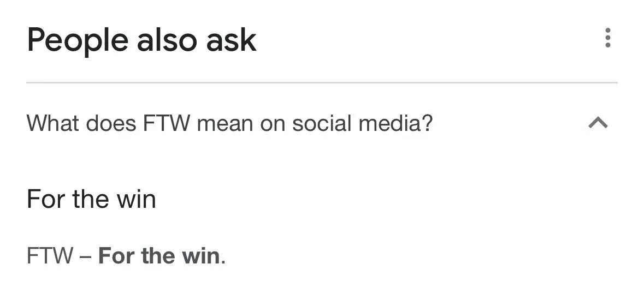Image resolution: width=644 pixels, height=306 pixels.
Task: Click the 'FTW' abbreviation starting the snippet
Action: click(x=49, y=256)
